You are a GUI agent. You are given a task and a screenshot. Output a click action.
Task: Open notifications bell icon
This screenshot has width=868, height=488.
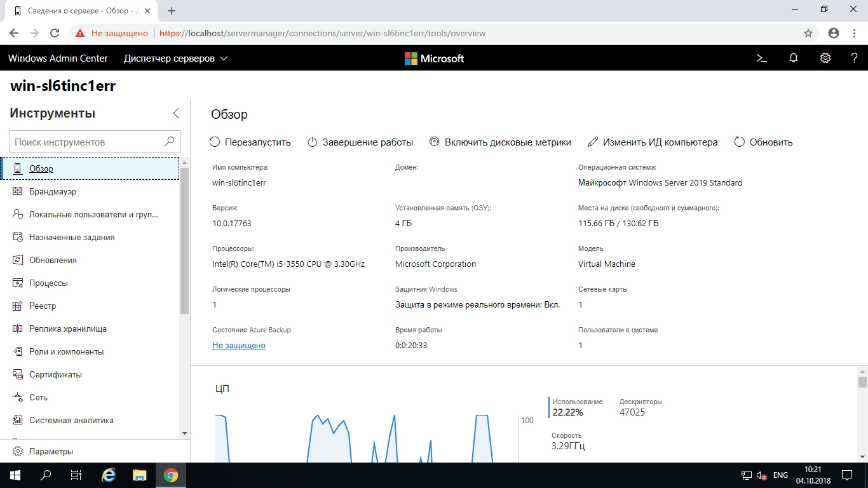pyautogui.click(x=794, y=58)
